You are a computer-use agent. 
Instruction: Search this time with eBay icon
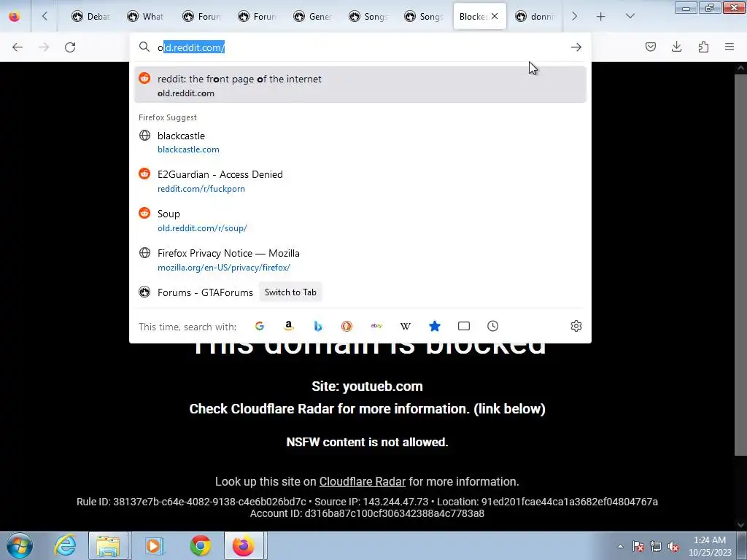point(376,326)
